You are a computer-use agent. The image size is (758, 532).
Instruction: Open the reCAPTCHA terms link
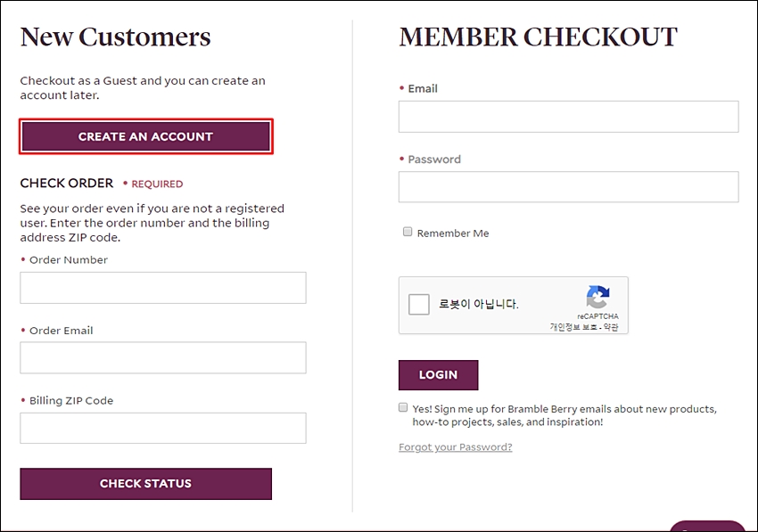611,327
